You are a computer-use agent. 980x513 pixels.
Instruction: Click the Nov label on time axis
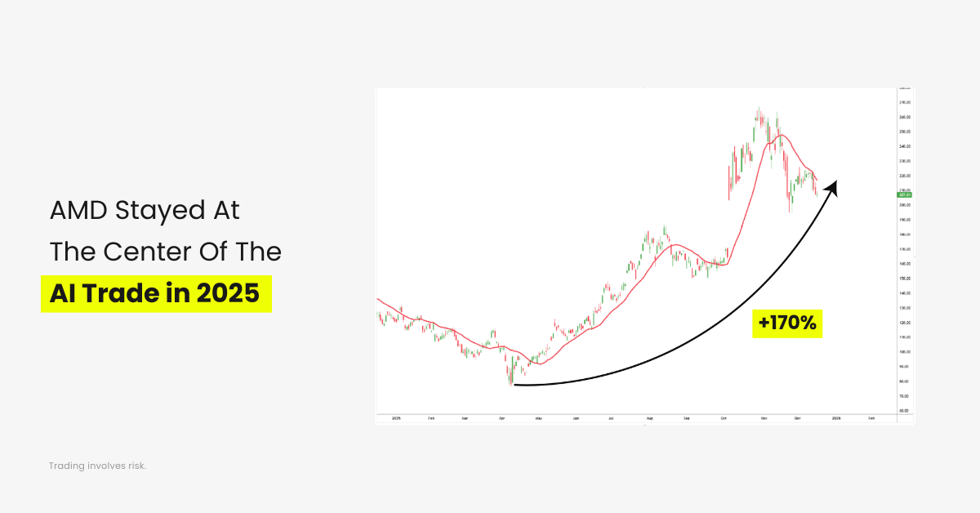[761, 417]
